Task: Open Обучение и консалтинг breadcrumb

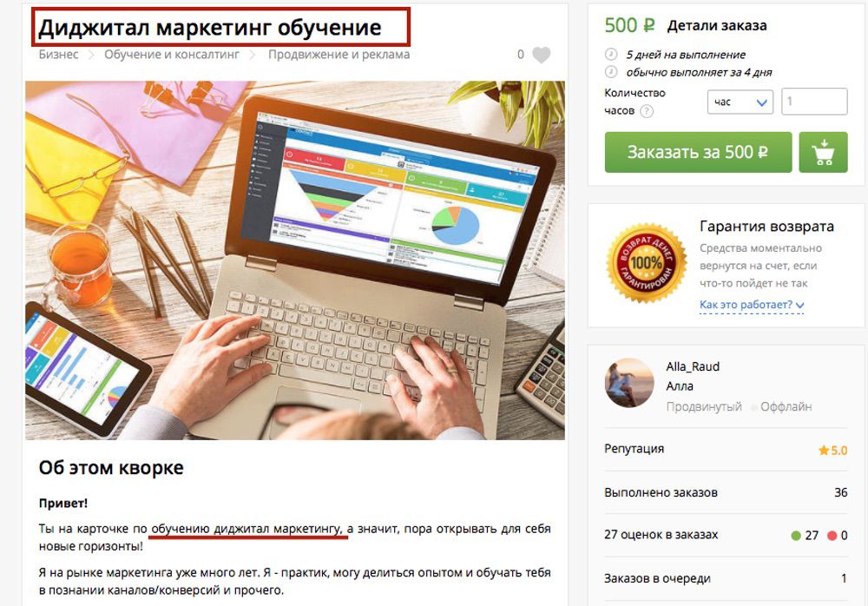Action: [x=172, y=55]
